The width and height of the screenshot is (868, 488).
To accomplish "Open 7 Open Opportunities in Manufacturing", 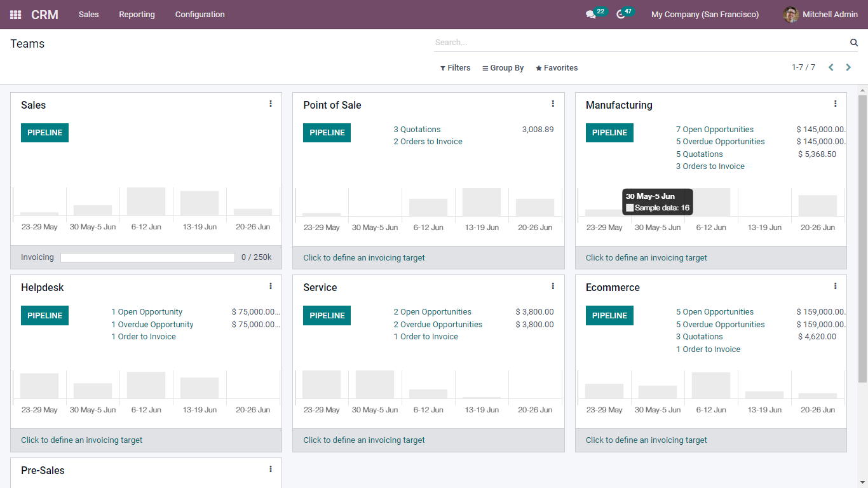I will (x=715, y=130).
